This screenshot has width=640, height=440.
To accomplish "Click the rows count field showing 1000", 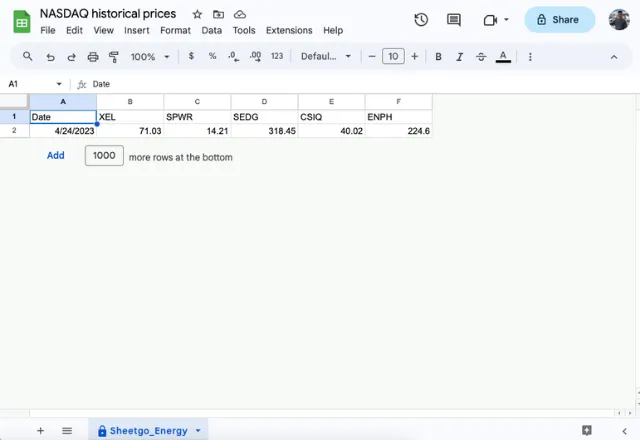I will 104,156.
